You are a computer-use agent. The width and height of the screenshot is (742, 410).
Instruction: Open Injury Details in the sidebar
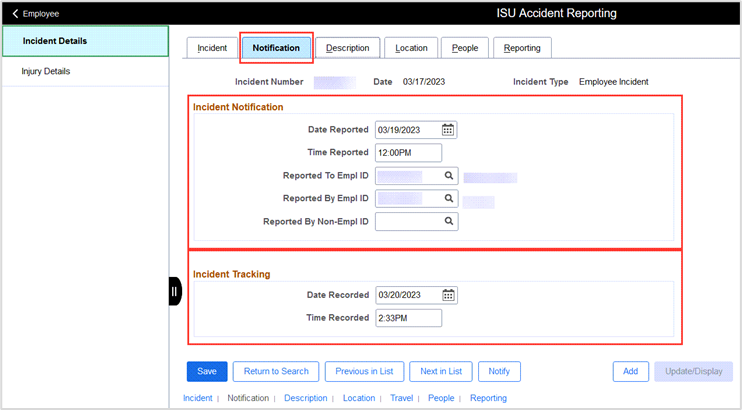(85, 71)
